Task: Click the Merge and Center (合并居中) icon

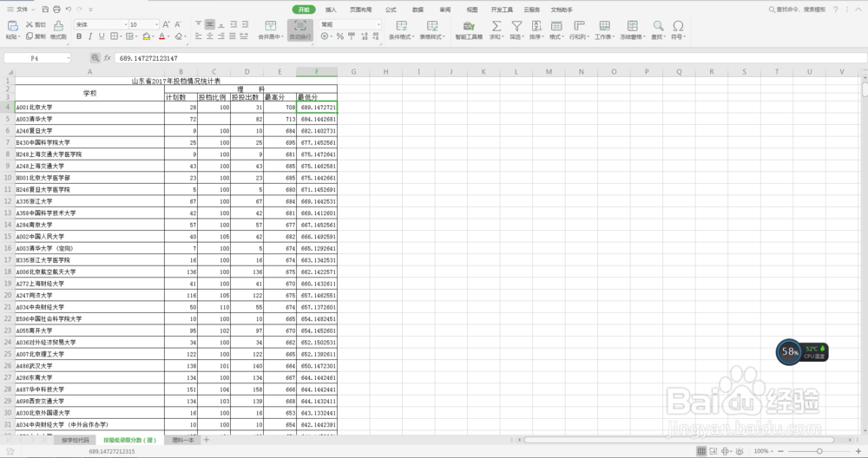Action: point(270,25)
